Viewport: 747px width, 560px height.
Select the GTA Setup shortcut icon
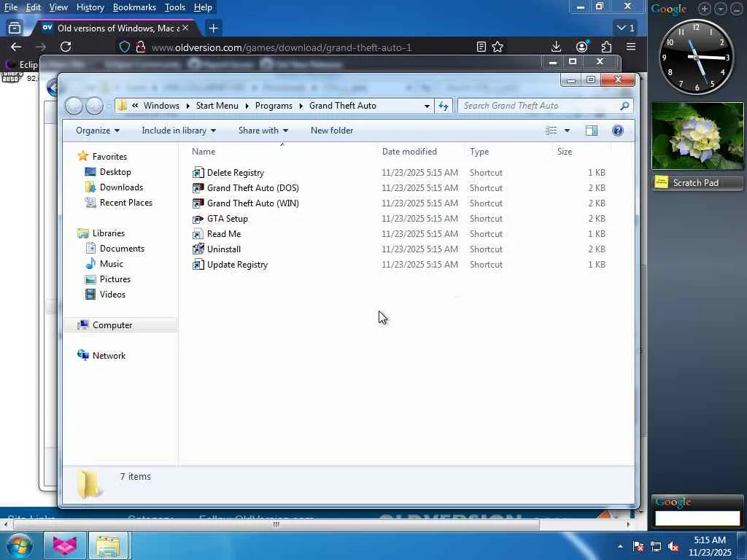coord(198,219)
